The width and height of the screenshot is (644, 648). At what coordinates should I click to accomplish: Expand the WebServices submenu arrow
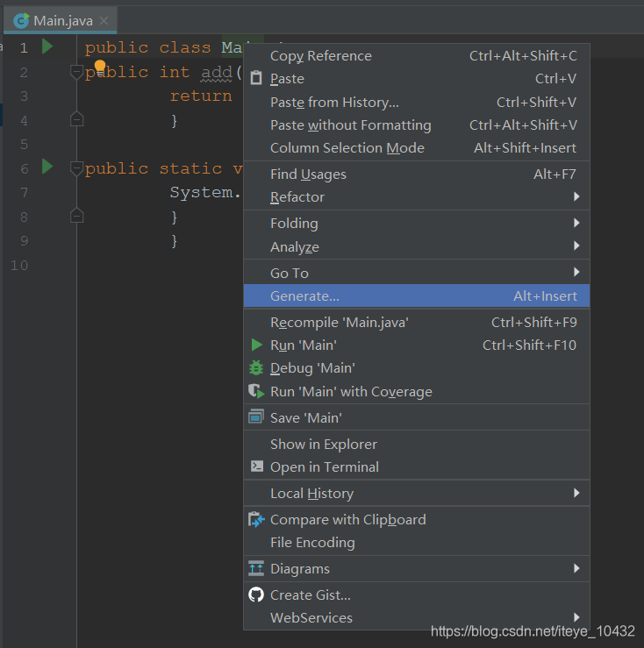coord(576,617)
